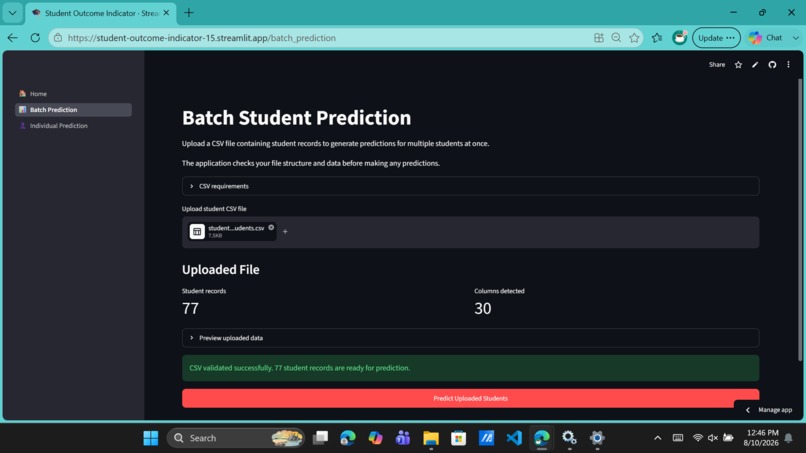The height and width of the screenshot is (453, 806).
Task: Open sidebar scroll dropdown in browser toolbar
Action: click(x=796, y=38)
